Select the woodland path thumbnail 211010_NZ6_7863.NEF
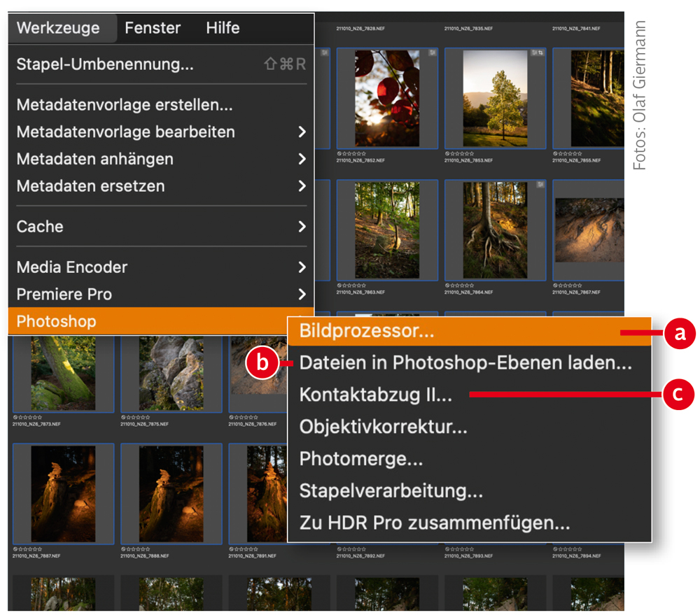 click(387, 230)
